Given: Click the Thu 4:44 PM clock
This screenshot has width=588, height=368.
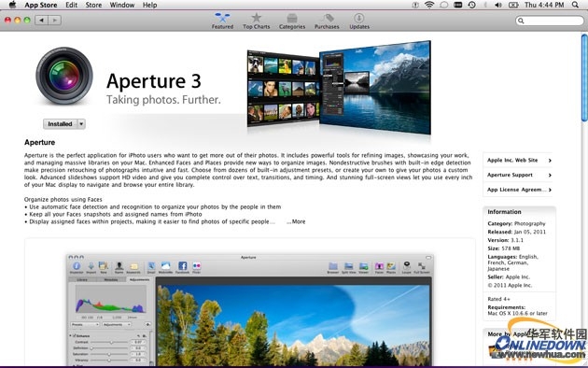Looking at the screenshot, I should point(544,5).
